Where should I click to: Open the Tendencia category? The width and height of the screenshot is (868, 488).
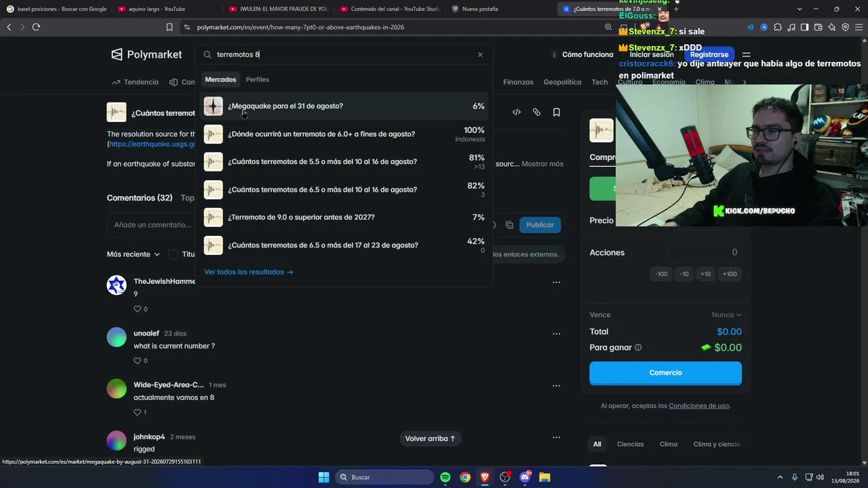point(136,82)
